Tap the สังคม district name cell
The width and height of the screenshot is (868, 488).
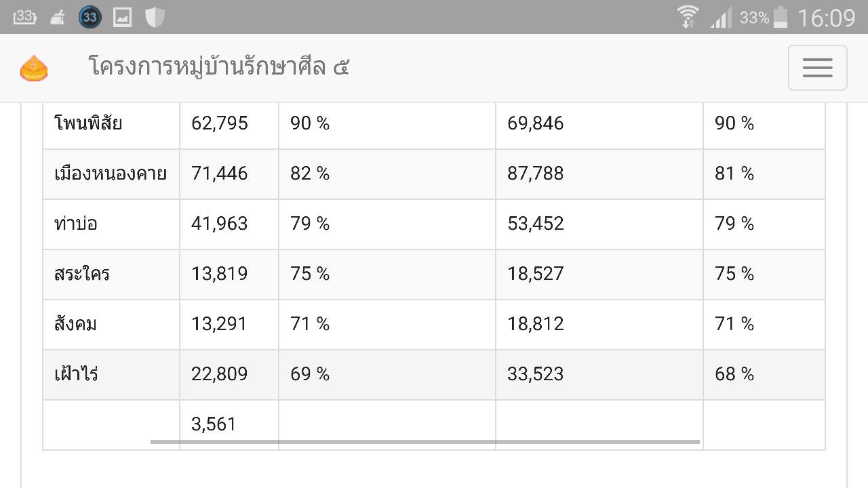pyautogui.click(x=111, y=325)
